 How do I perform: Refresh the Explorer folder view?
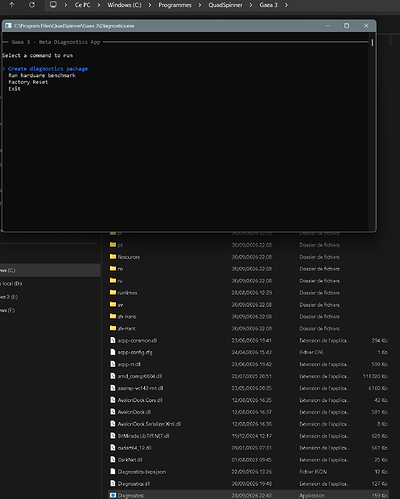click(32, 5)
